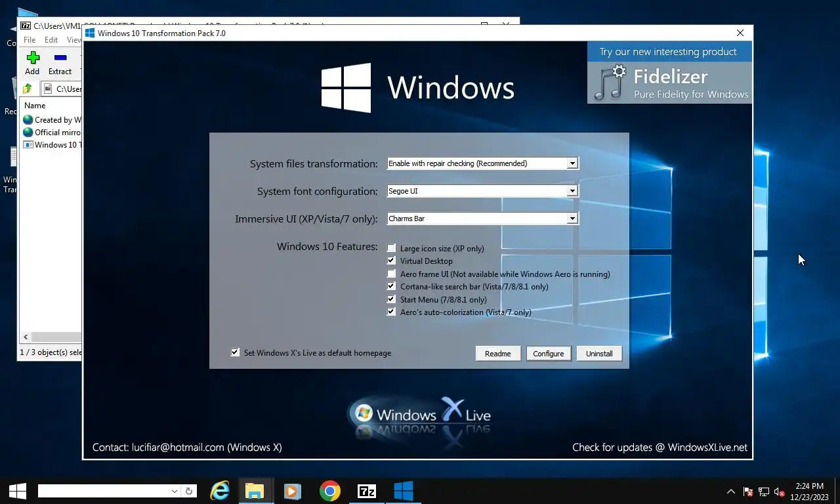840x504 pixels.
Task: Click the Action Center flag tray icon
Action: click(747, 492)
